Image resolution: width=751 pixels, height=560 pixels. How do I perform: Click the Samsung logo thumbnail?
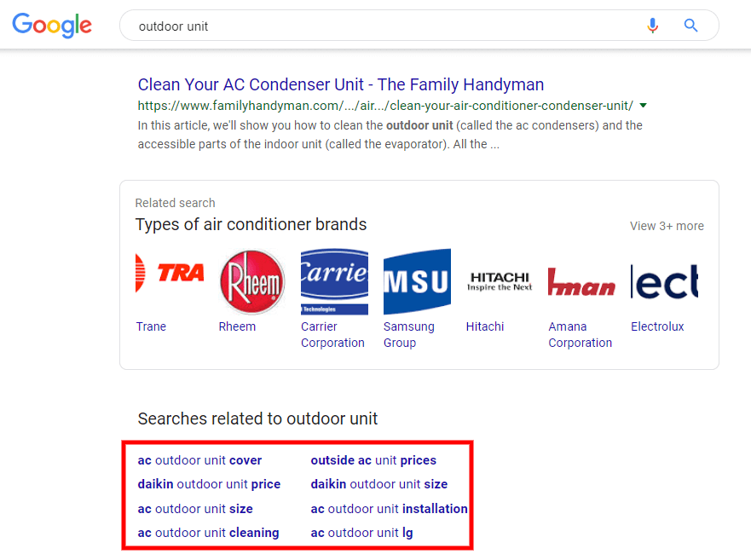click(417, 281)
